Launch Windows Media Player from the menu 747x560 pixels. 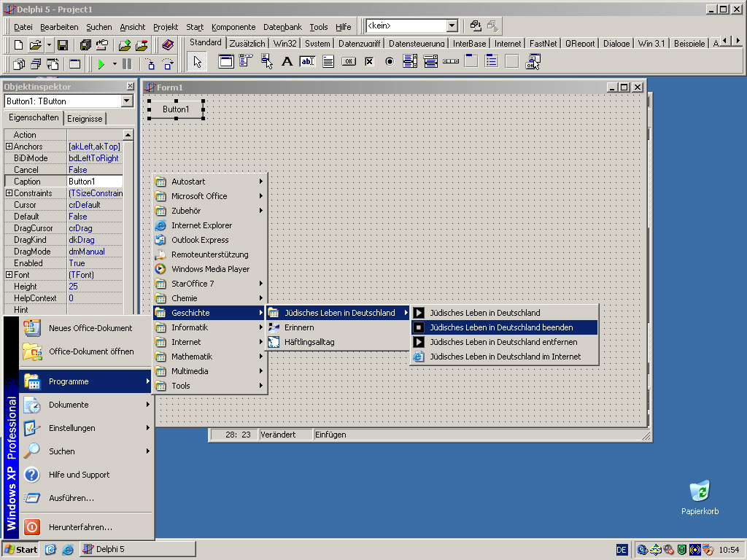point(210,269)
